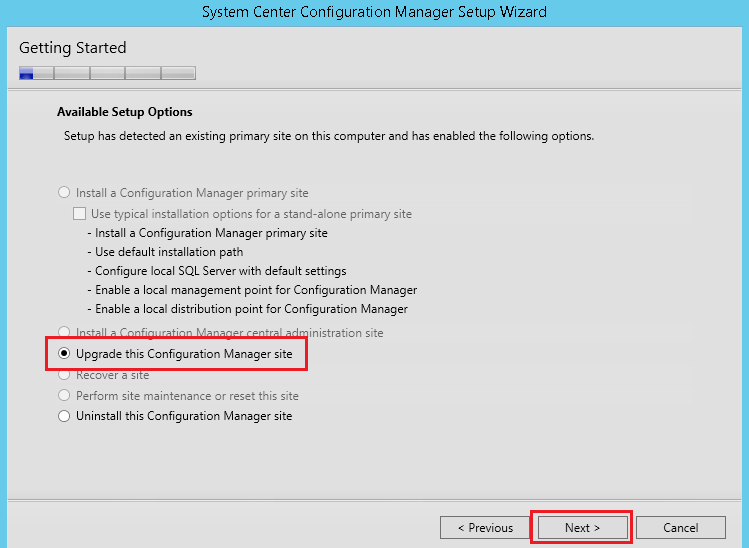Image resolution: width=749 pixels, height=548 pixels.
Task: Cancel the setup wizard
Action: point(680,527)
